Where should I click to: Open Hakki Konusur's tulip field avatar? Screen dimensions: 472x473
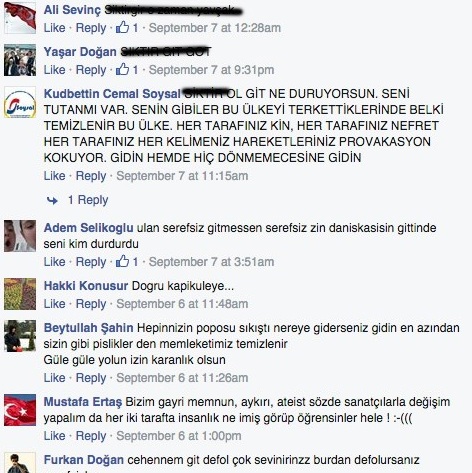pyautogui.click(x=20, y=294)
